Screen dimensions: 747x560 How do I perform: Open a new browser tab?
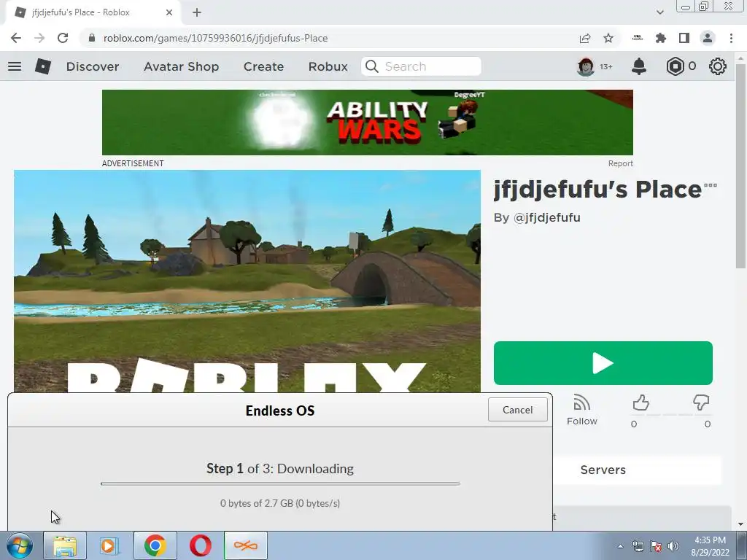coord(197,12)
